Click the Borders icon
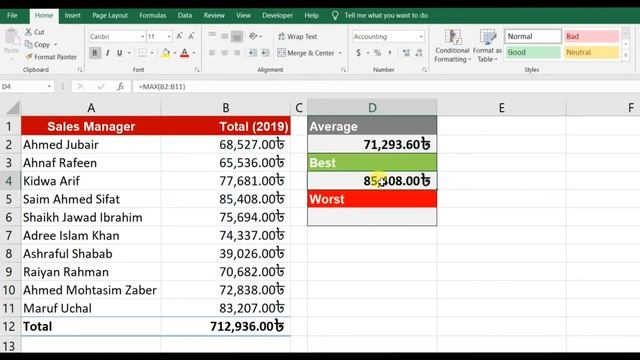 point(142,53)
